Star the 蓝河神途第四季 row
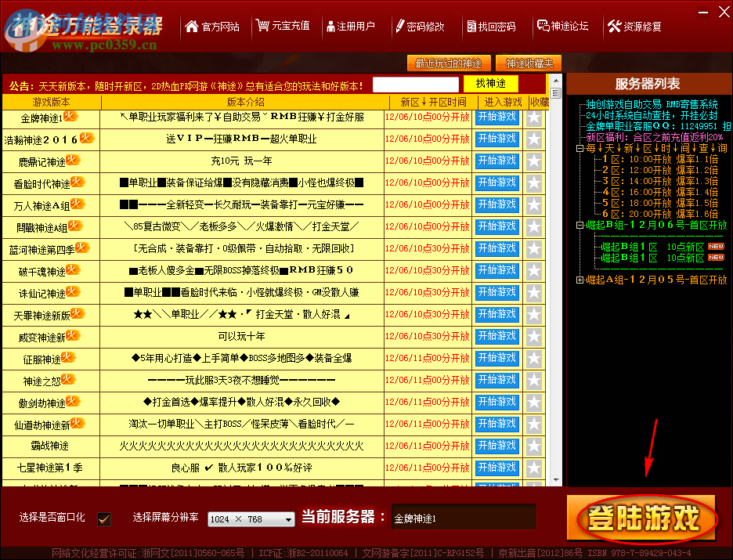 (x=534, y=249)
